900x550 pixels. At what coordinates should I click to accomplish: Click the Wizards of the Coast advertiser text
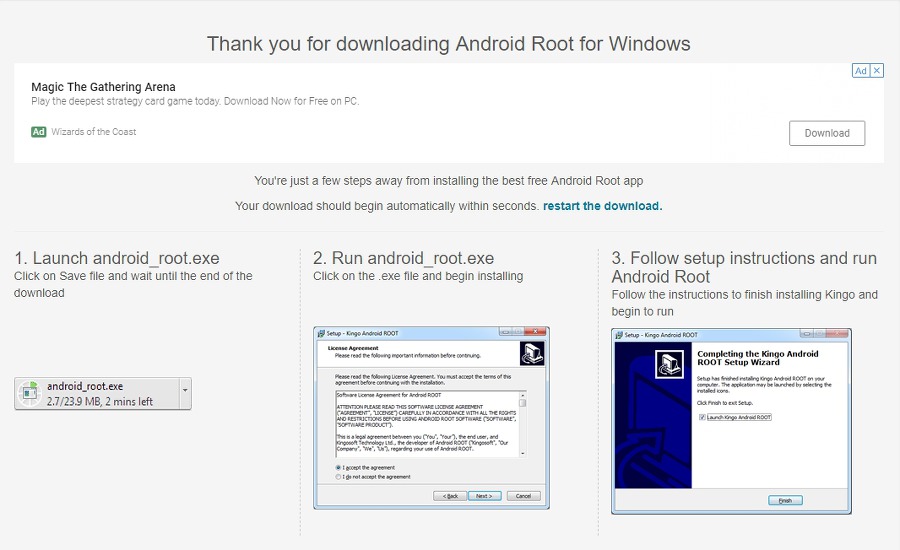click(94, 132)
